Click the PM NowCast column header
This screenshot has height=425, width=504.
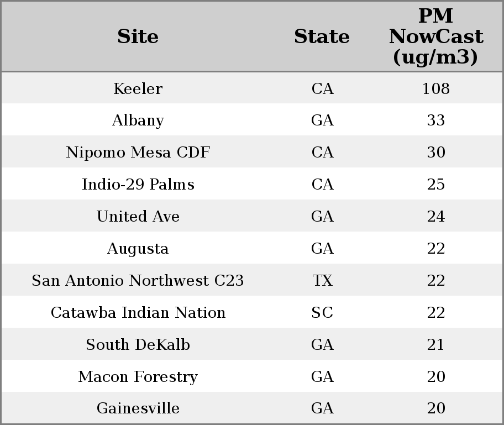click(x=435, y=37)
